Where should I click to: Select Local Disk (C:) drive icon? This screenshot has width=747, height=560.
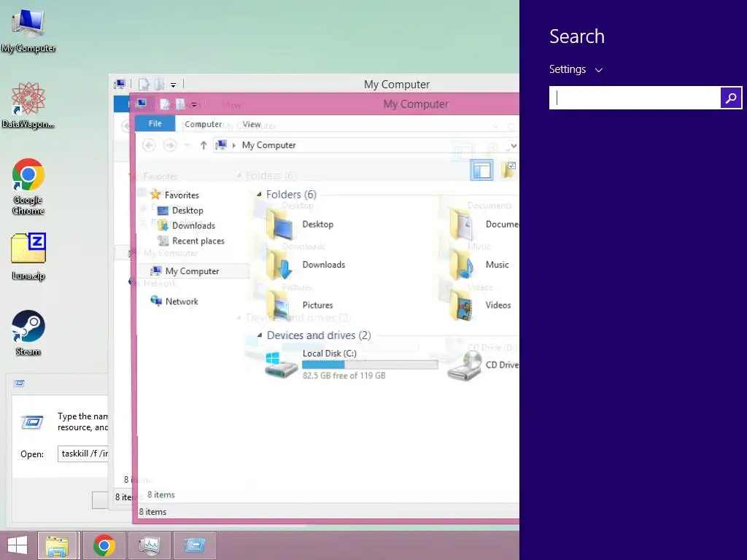pyautogui.click(x=281, y=365)
